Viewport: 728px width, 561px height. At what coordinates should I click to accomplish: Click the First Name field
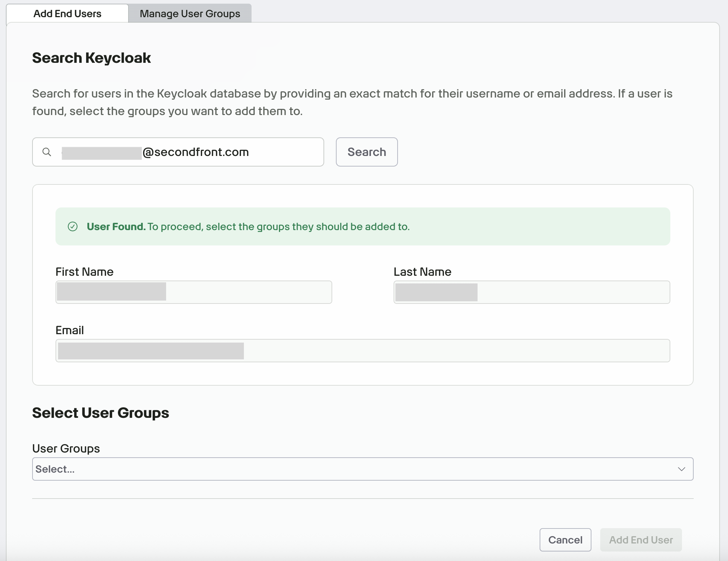tap(194, 292)
